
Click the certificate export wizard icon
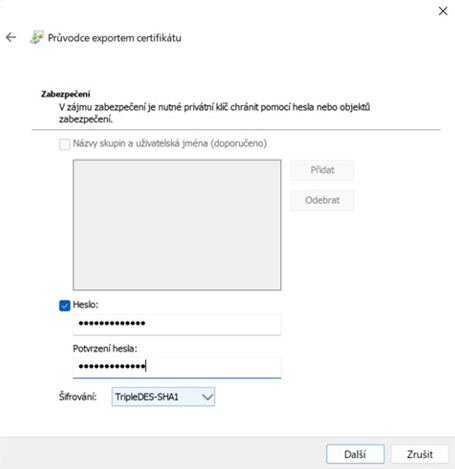37,37
